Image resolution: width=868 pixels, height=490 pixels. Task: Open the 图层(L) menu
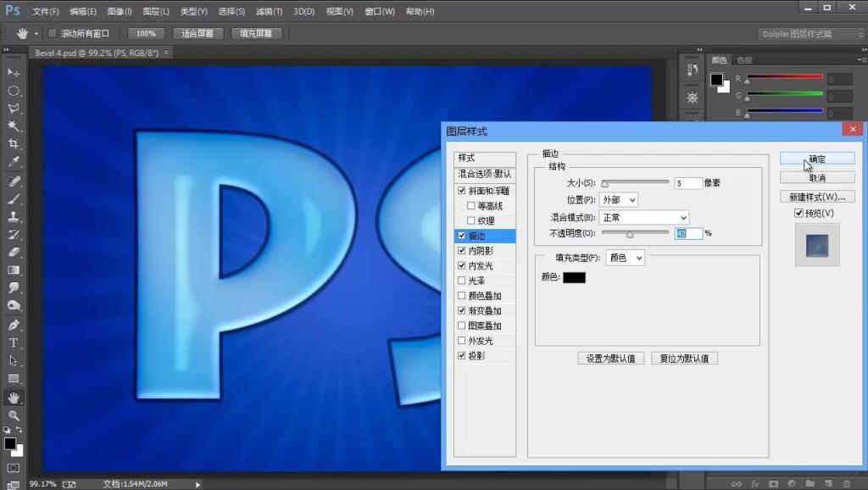(x=156, y=11)
